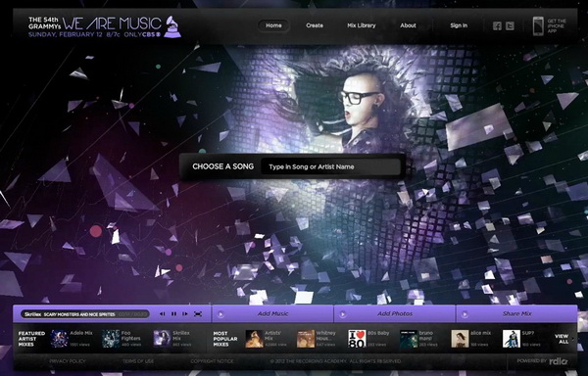
Task: Open the Facebook icon in header
Action: 497,25
